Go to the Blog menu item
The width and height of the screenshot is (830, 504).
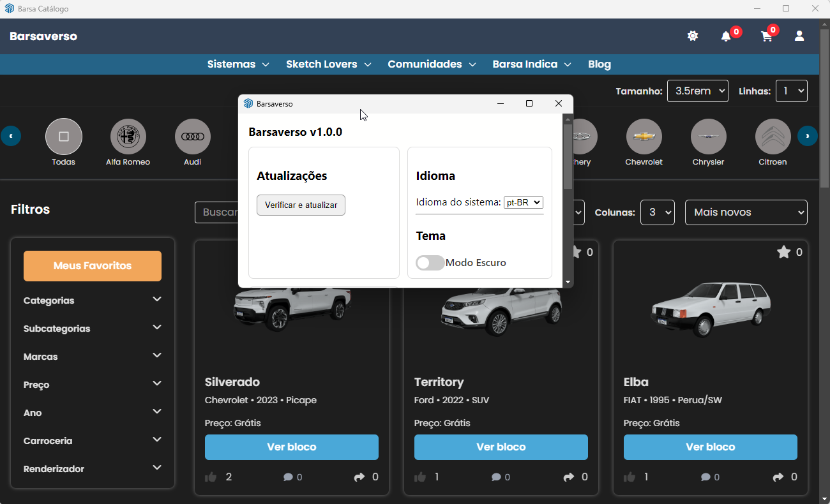coord(600,64)
